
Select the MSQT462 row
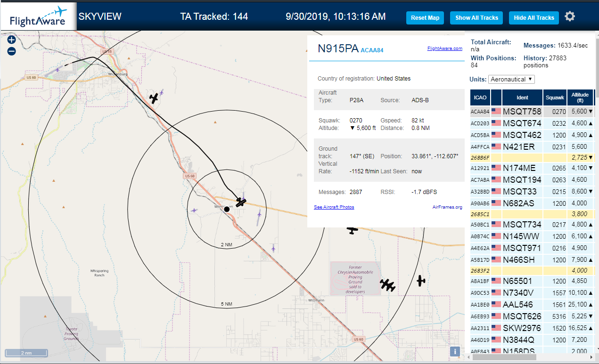(x=532, y=135)
